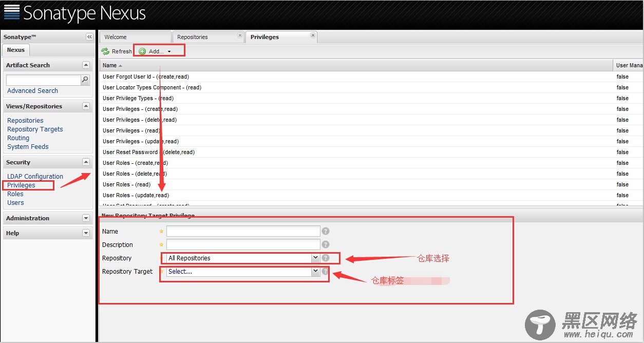Click the artifact search magnifier icon

[x=85, y=80]
